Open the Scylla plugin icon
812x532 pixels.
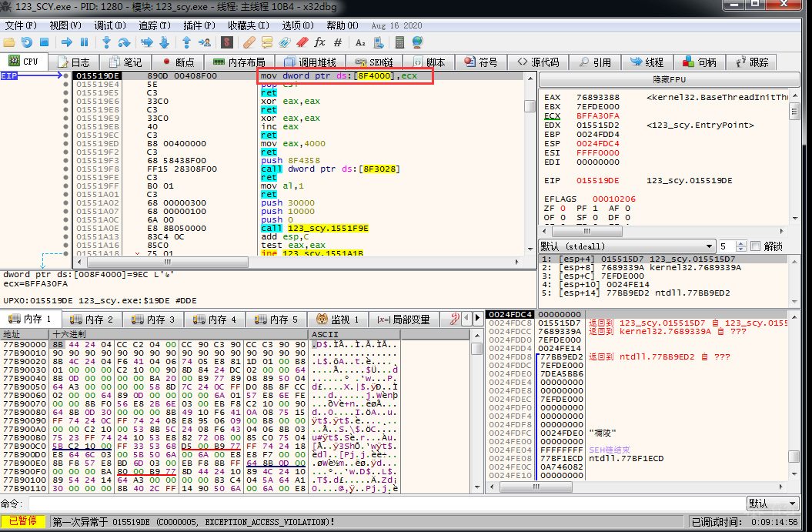(227, 42)
